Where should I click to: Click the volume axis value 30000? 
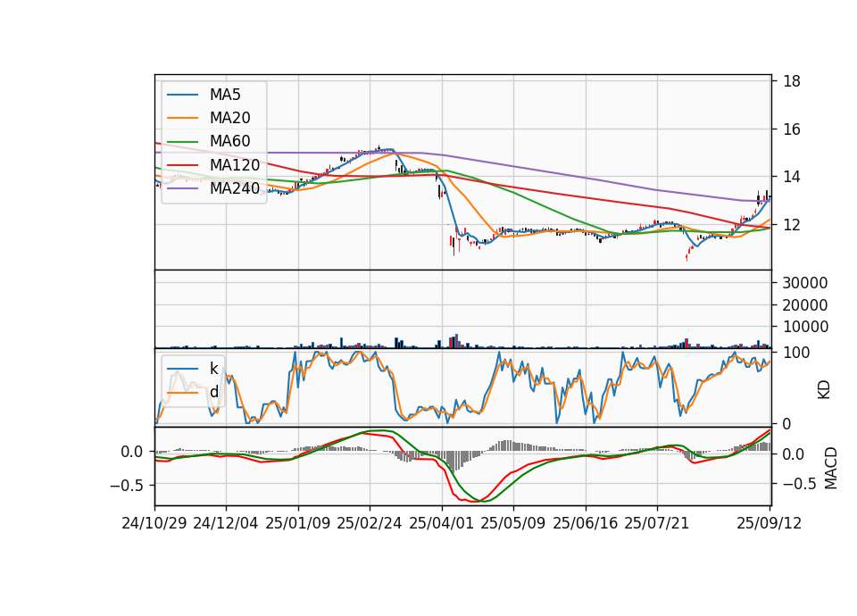coord(805,283)
